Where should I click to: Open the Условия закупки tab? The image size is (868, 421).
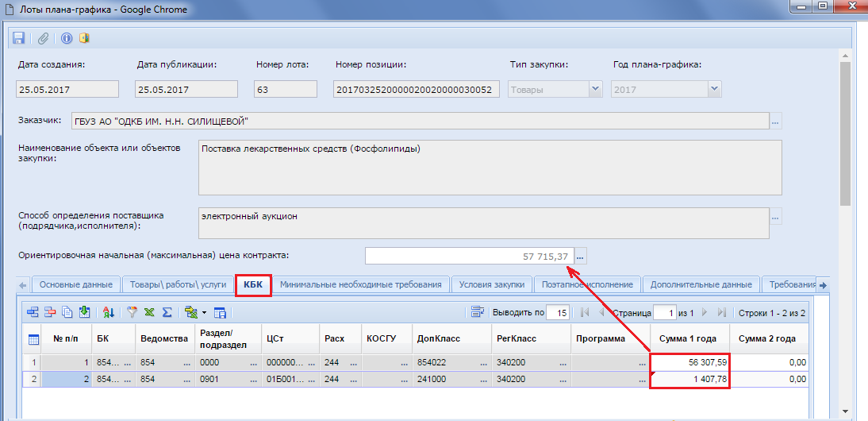pos(492,284)
